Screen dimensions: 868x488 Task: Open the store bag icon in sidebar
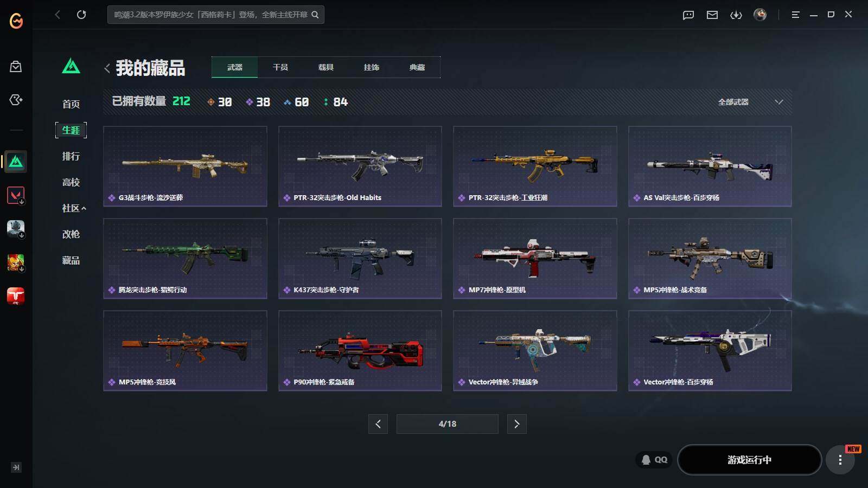click(x=16, y=67)
